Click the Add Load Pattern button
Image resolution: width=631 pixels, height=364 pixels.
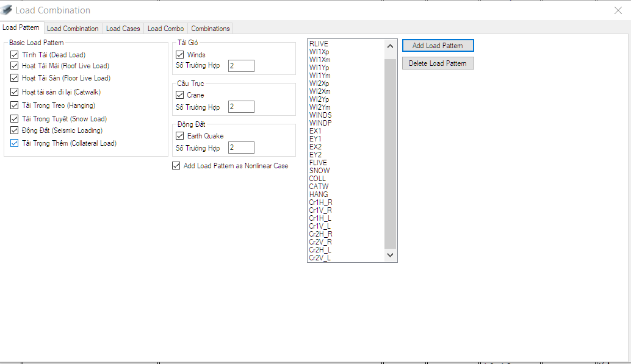pos(438,45)
